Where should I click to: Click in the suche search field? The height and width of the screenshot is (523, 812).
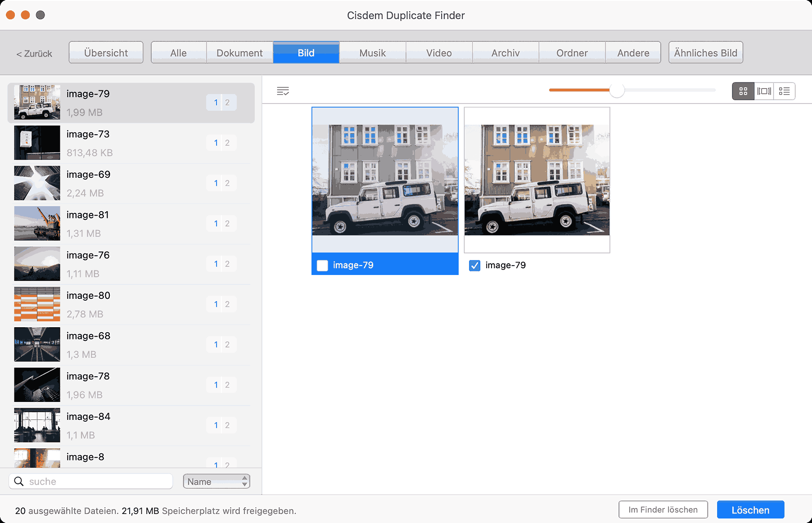click(x=91, y=481)
